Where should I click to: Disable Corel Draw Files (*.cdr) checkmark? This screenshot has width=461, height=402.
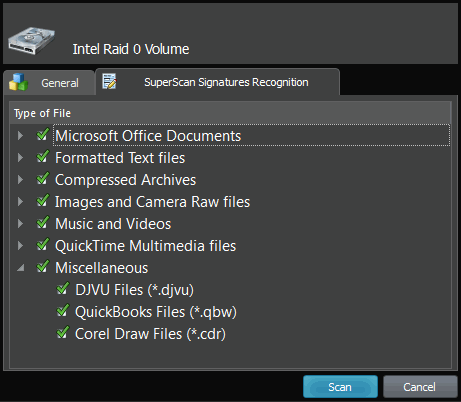pyautogui.click(x=63, y=333)
